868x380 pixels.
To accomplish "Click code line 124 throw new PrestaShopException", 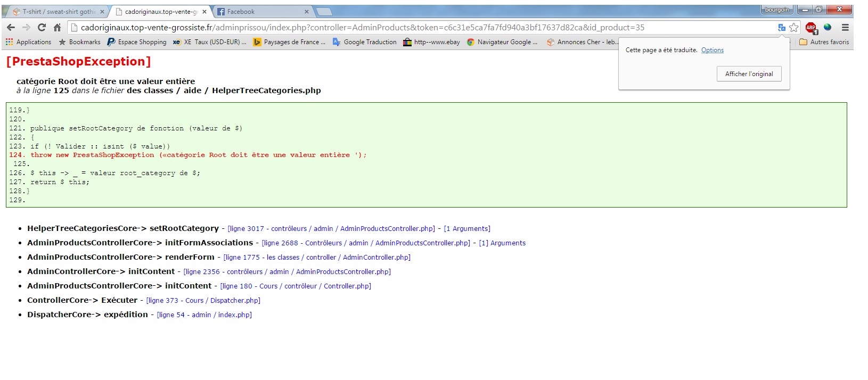I will 188,155.
